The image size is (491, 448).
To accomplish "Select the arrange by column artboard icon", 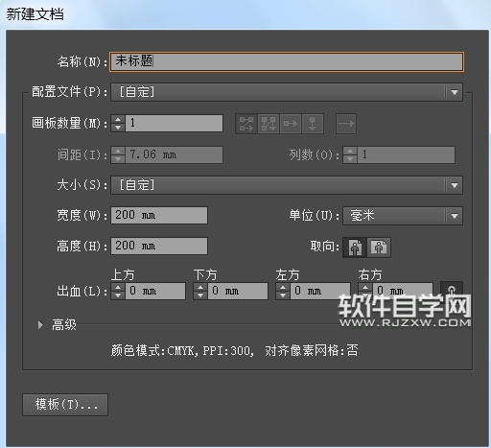I will tap(313, 124).
